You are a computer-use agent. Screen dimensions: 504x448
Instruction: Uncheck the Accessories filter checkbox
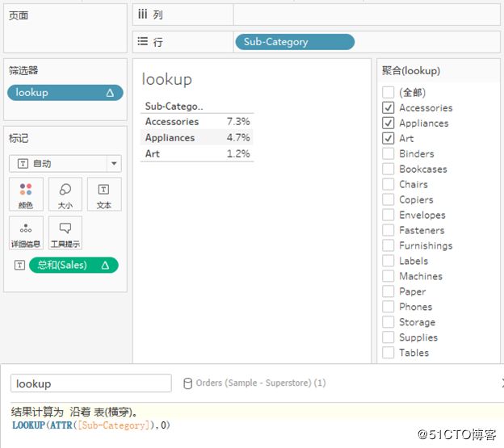pyautogui.click(x=388, y=107)
